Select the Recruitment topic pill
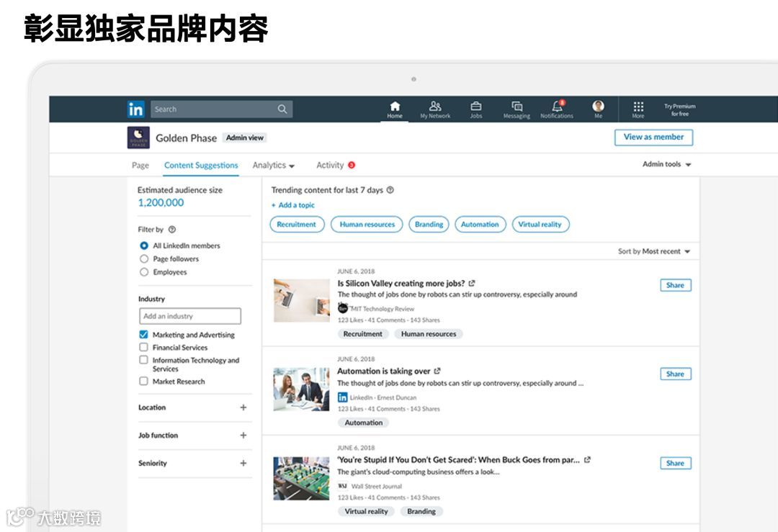 [297, 224]
